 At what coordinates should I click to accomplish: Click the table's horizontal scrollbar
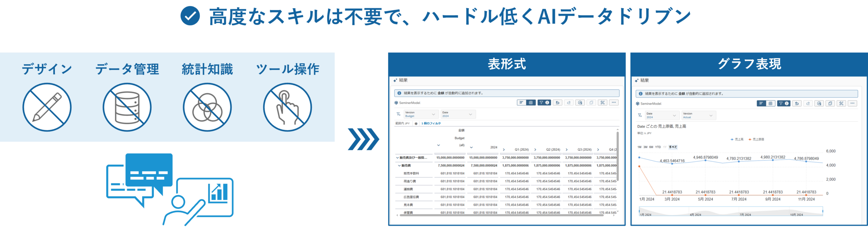coord(502,215)
